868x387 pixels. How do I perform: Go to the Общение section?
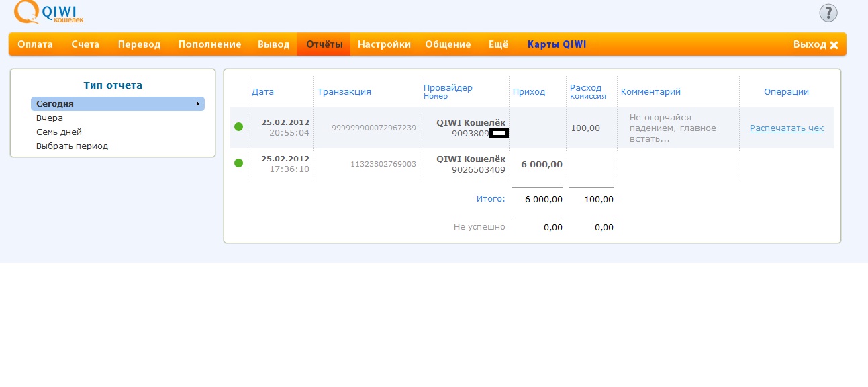point(448,44)
